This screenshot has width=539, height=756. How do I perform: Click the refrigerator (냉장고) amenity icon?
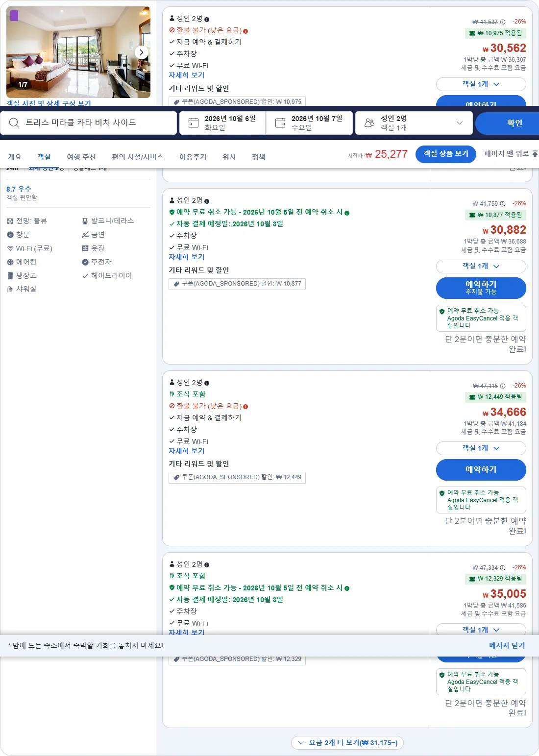10,276
